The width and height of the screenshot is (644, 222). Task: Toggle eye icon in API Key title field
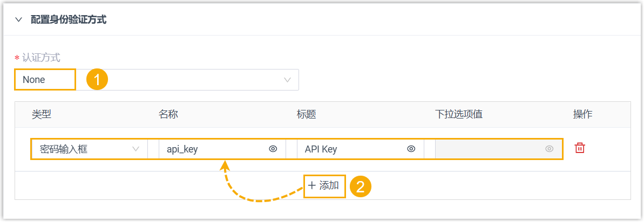411,149
